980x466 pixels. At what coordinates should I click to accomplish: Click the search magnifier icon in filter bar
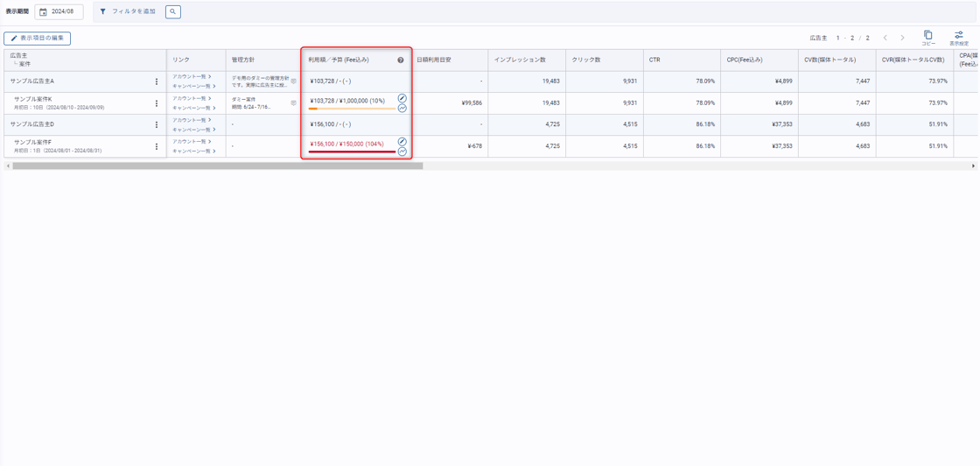pyautogui.click(x=173, y=12)
